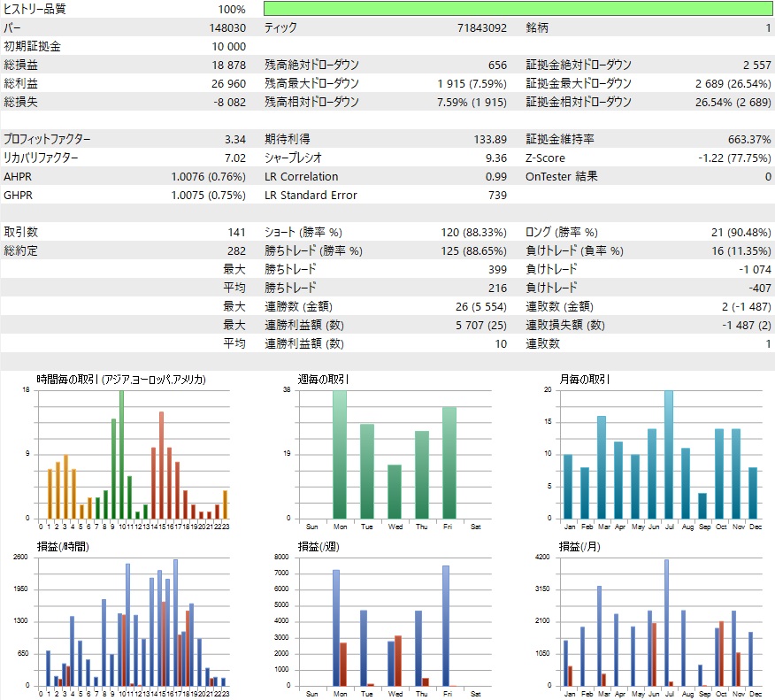Click the Wed red bar in 損益(/週) chart
This screenshot has height=700, width=775.
[397, 660]
